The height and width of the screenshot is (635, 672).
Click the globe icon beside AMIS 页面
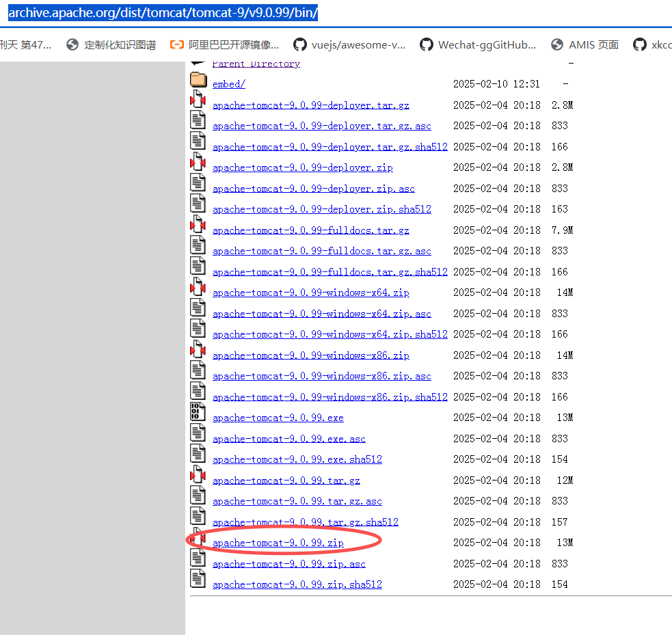557,44
